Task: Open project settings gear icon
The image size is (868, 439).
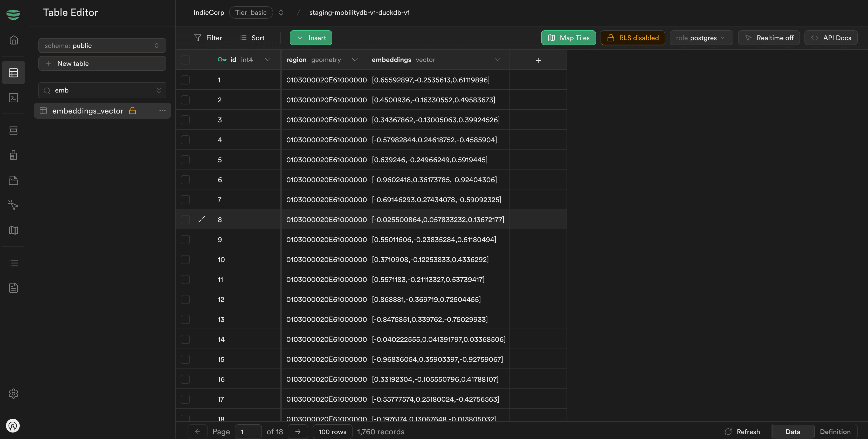Action: pos(13,393)
